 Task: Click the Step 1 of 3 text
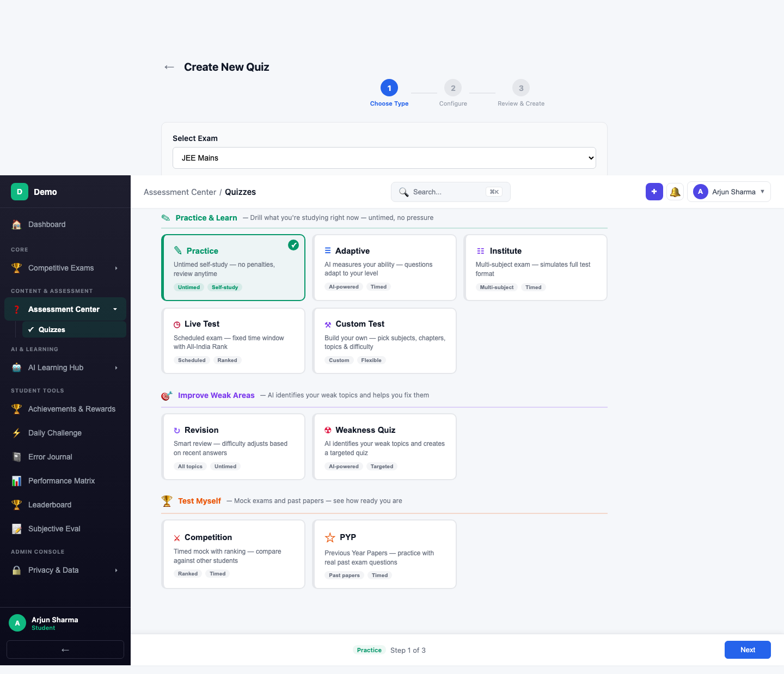pyautogui.click(x=408, y=650)
